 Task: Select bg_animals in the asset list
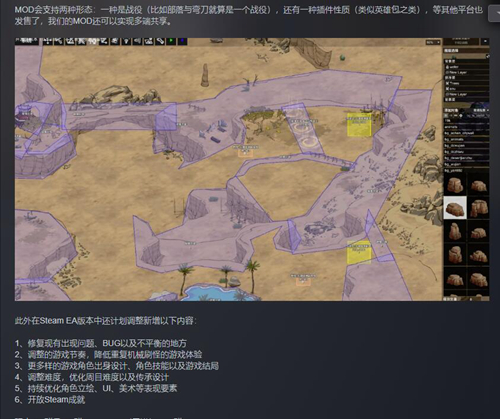[454, 139]
